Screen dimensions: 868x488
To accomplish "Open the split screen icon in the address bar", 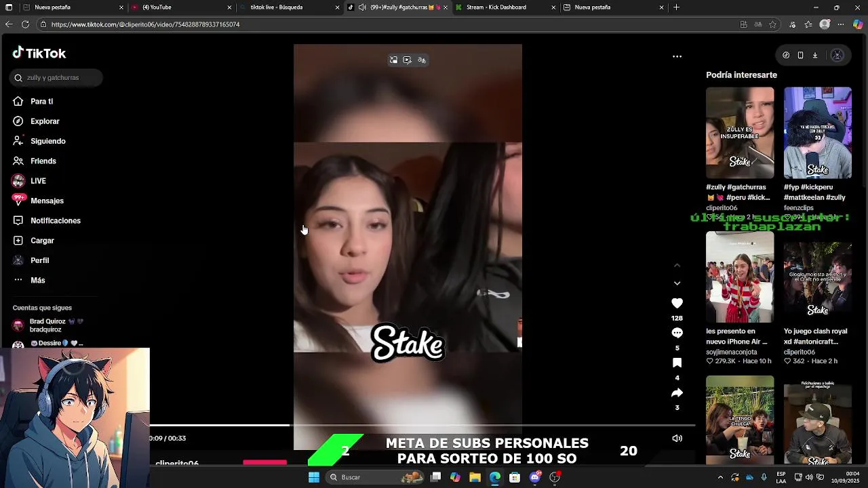I will (743, 24).
